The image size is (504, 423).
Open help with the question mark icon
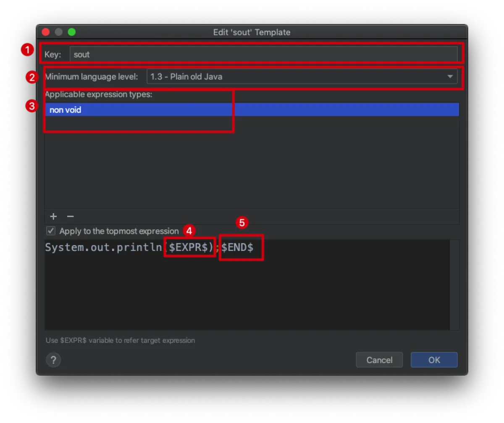coord(53,360)
